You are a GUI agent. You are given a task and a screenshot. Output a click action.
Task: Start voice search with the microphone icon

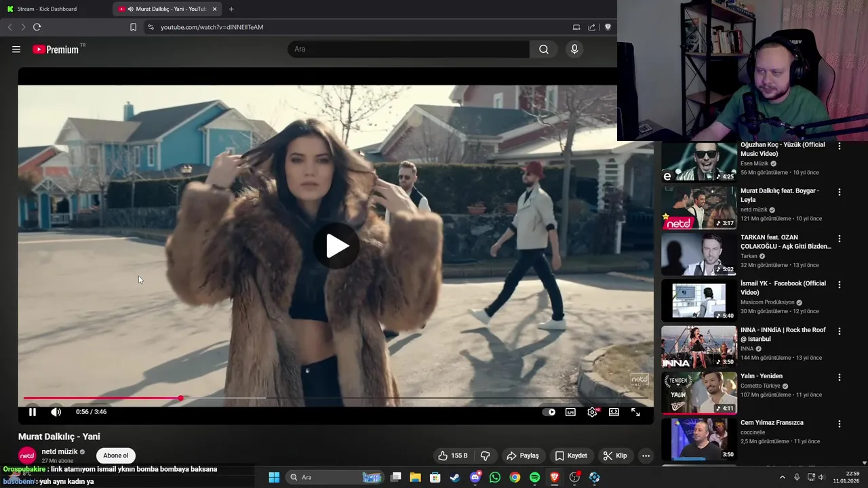(x=574, y=49)
